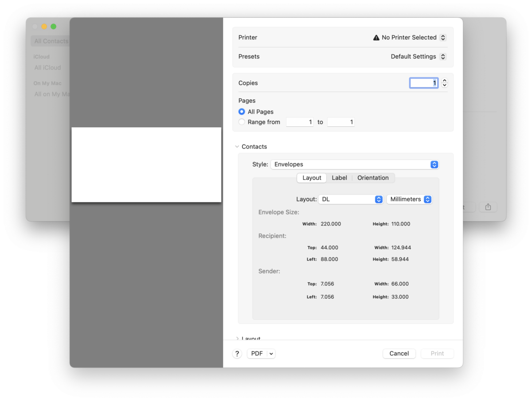The width and height of the screenshot is (532, 402).
Task: Click the Copies stepper arrows
Action: [x=445, y=83]
